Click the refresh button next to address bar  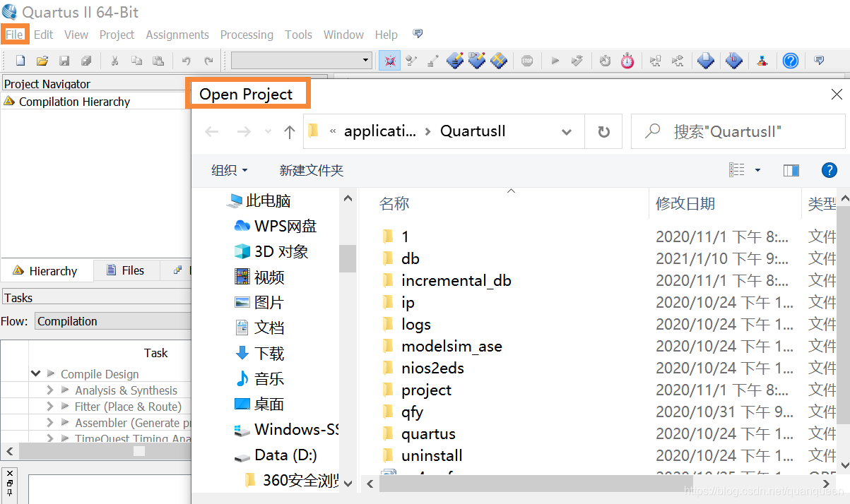pos(604,132)
